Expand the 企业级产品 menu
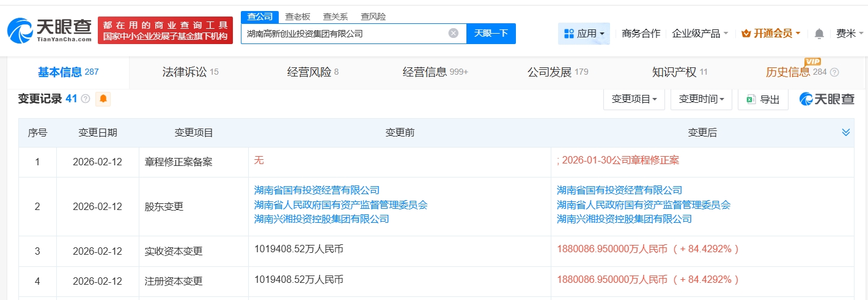The image size is (868, 300). coord(700,34)
